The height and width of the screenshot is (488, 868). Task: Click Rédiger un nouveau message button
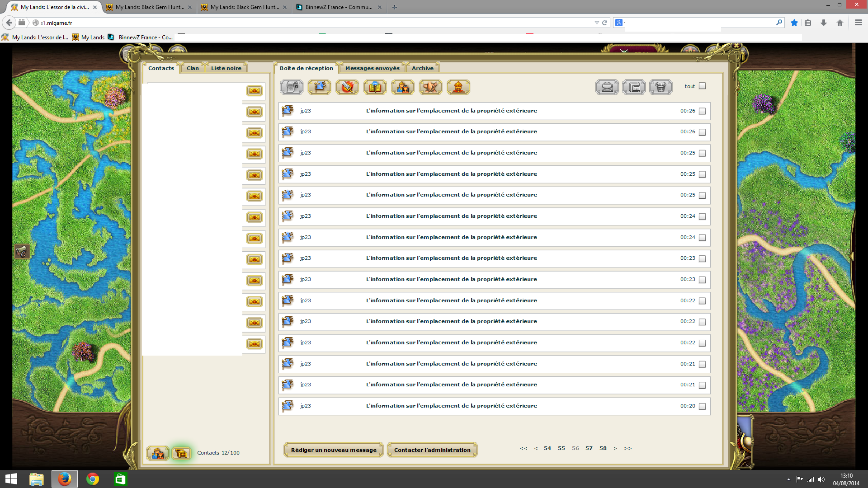pyautogui.click(x=334, y=450)
